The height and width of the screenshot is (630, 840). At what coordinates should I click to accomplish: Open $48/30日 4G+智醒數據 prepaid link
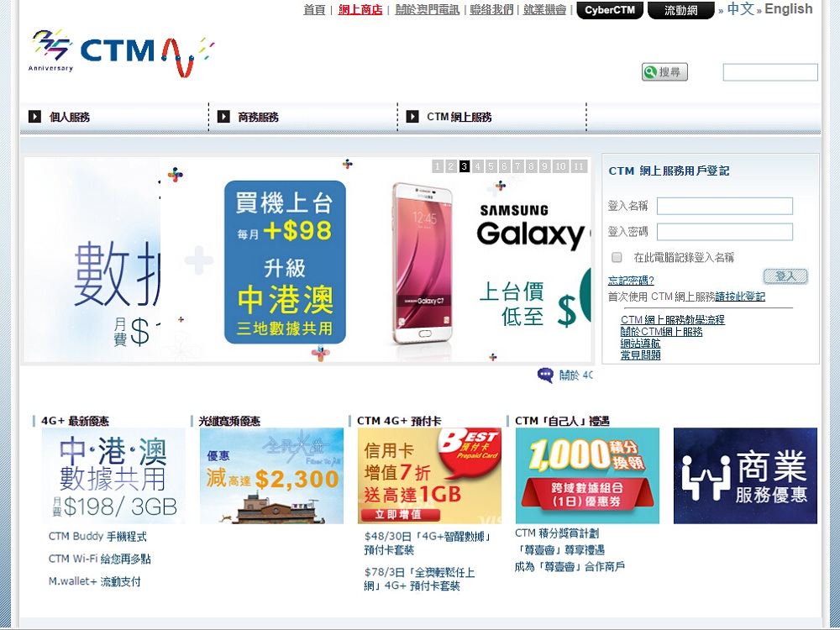428,543
